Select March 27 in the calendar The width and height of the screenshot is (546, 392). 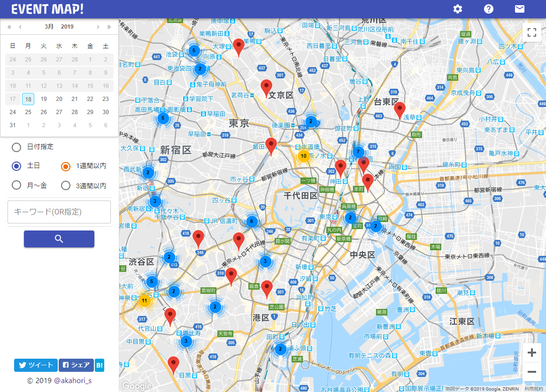(x=59, y=112)
